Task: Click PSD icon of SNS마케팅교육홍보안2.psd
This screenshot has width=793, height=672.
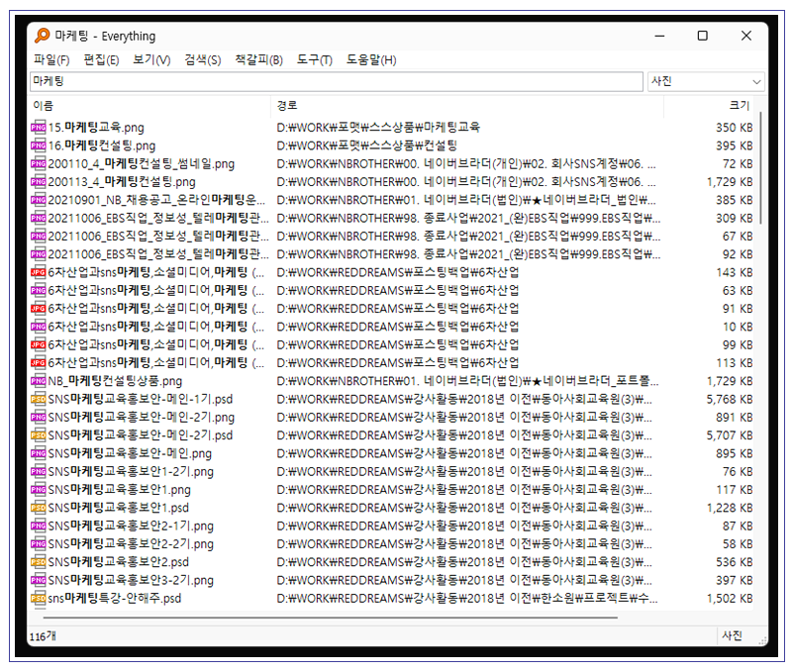Action: pyautogui.click(x=38, y=562)
